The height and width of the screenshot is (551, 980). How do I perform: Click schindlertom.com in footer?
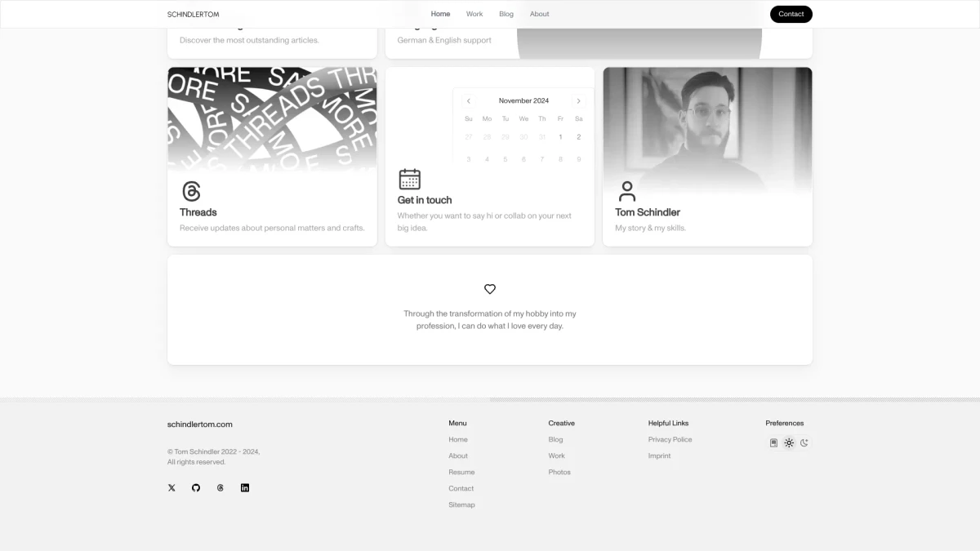[x=200, y=424]
